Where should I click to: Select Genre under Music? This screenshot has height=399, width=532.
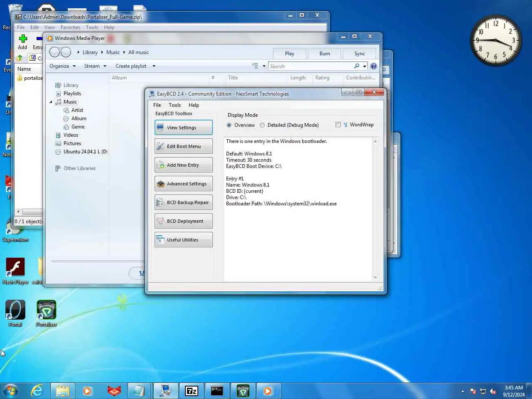(x=78, y=127)
